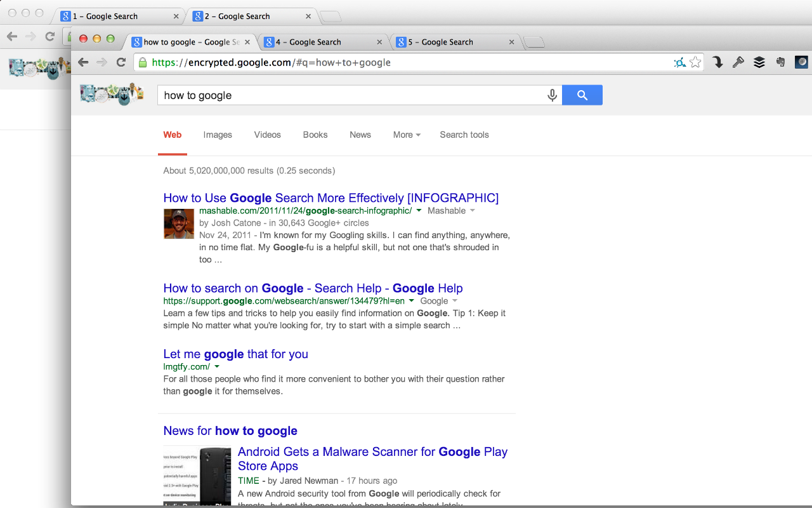Open 'News for how to google' link
Screen dimensions: 812x508
click(x=230, y=431)
